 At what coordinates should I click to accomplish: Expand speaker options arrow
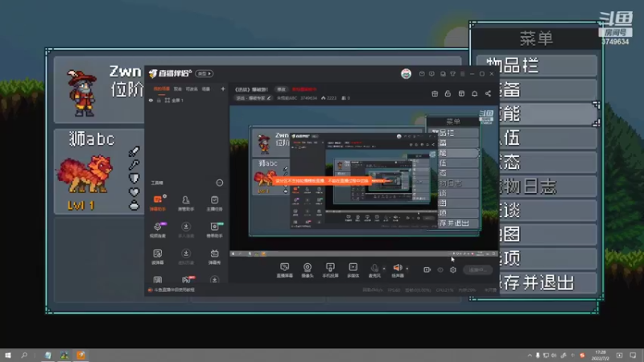407,269
